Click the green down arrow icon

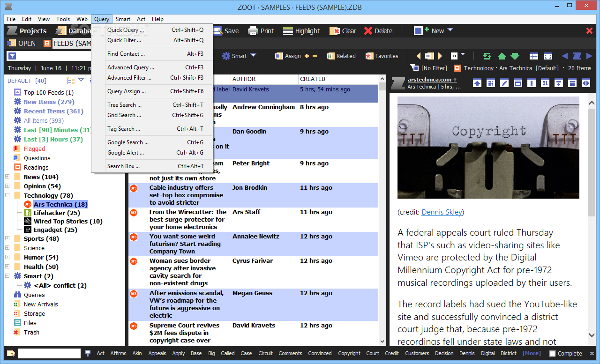(515, 56)
